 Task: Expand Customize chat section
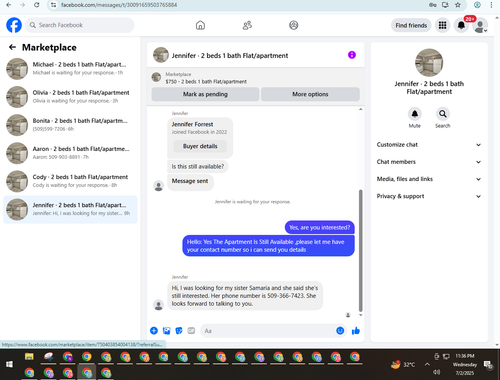click(429, 145)
